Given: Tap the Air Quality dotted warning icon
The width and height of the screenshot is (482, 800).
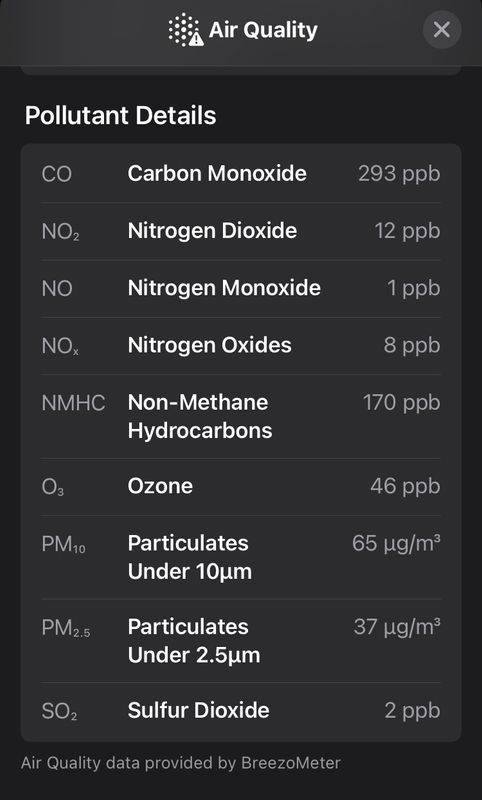Looking at the screenshot, I should point(186,30).
